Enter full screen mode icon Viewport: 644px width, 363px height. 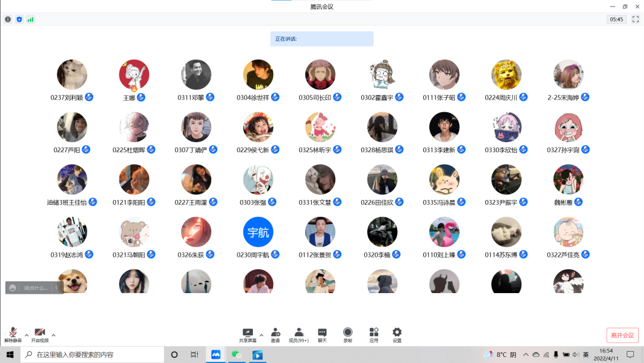(636, 19)
